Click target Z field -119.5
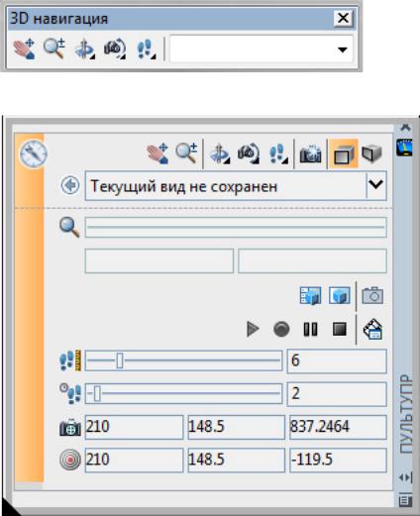This screenshot has height=516, width=420. pyautogui.click(x=338, y=460)
